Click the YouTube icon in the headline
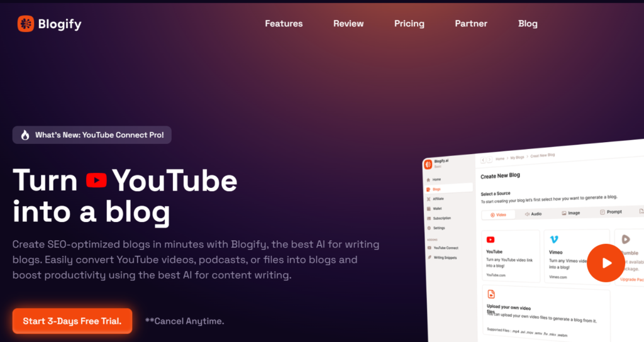 coord(96,181)
